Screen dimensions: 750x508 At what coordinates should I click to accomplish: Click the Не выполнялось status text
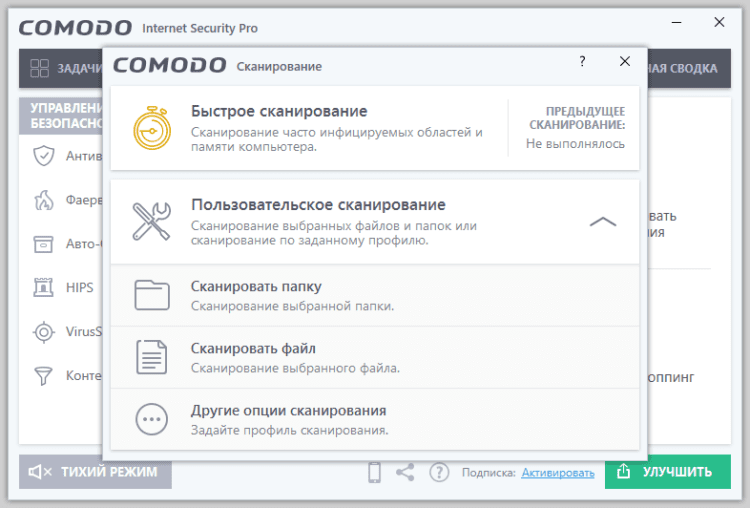point(575,144)
